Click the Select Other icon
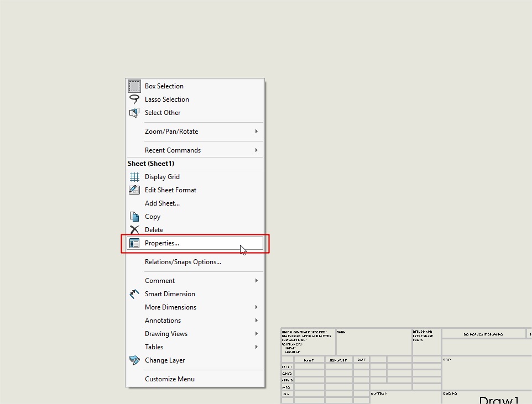This screenshot has height=404, width=532. point(134,113)
